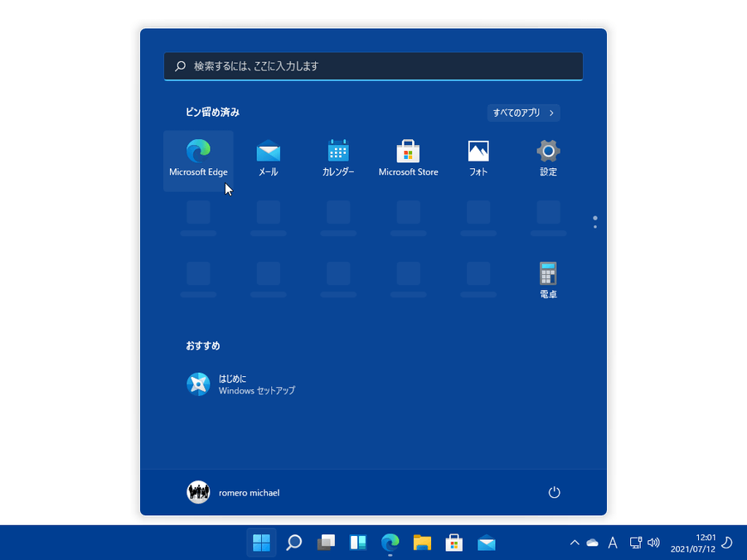Screen dimensions: 747x560
Task: Show hidden tray icons chevron
Action: point(575,543)
